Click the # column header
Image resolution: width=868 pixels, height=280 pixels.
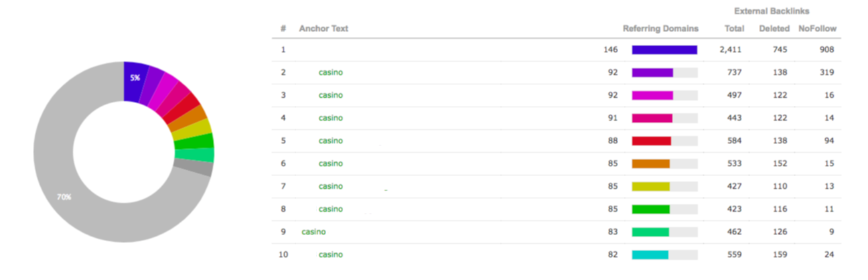coord(283,29)
